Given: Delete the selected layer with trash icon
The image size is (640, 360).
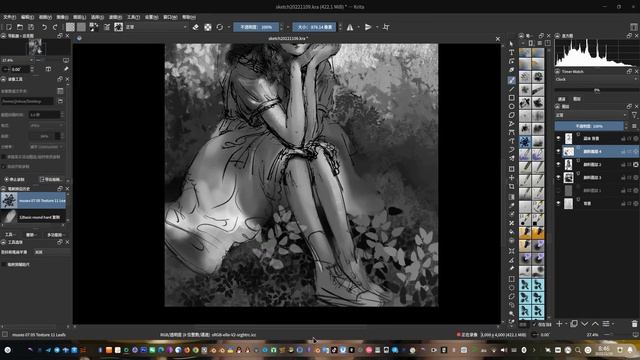Looking at the screenshot, I should click(x=634, y=324).
